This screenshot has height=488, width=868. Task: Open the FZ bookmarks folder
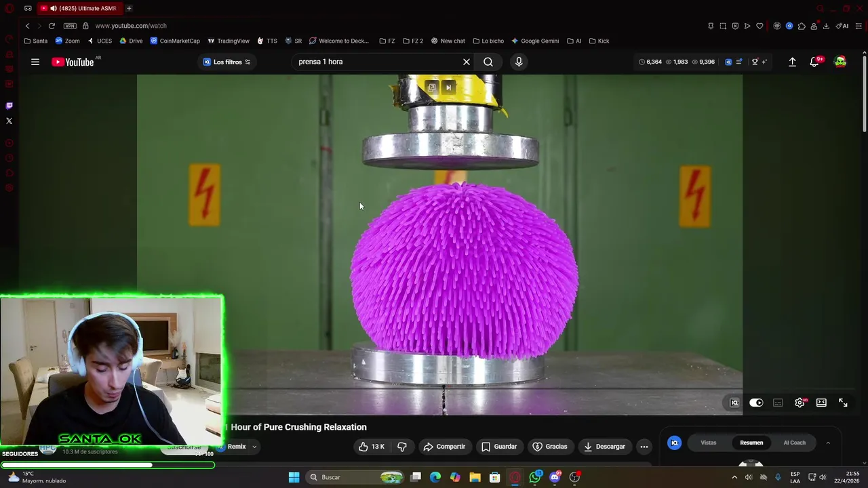387,41
